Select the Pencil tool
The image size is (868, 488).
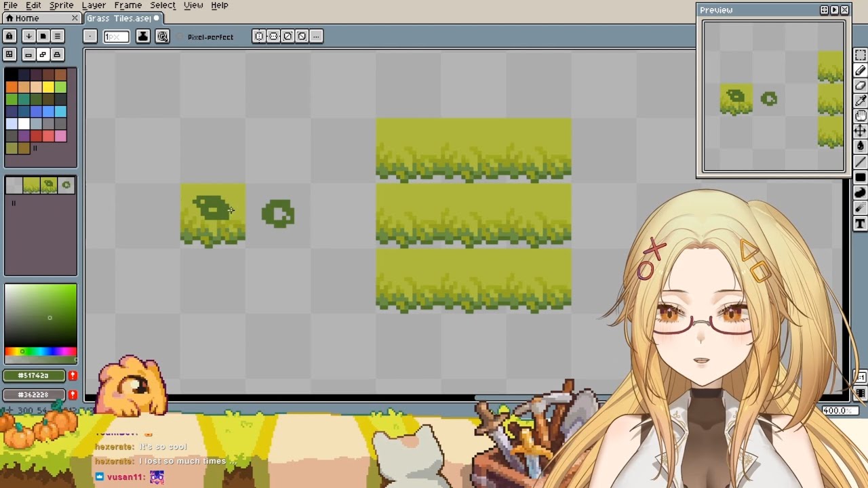pos(860,70)
